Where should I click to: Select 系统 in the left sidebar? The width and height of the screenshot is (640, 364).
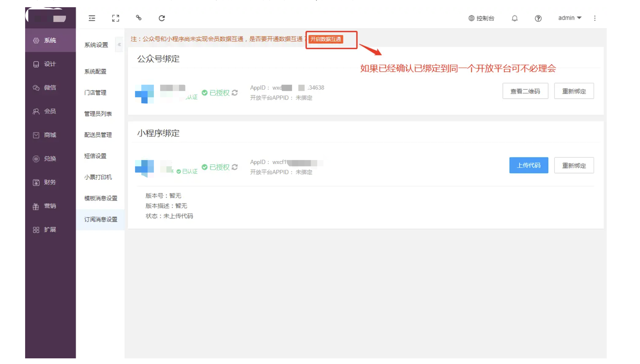[x=50, y=40]
